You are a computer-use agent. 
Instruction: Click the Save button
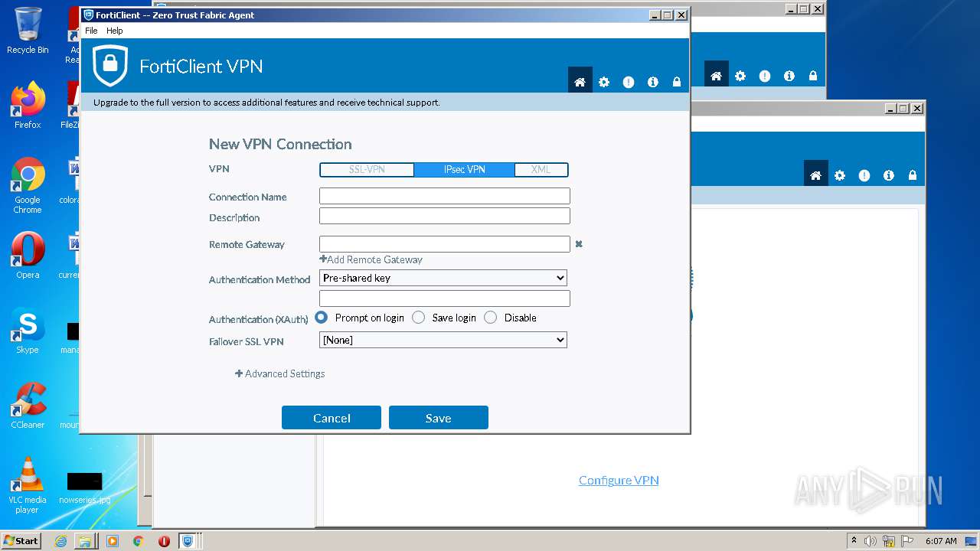pos(439,418)
